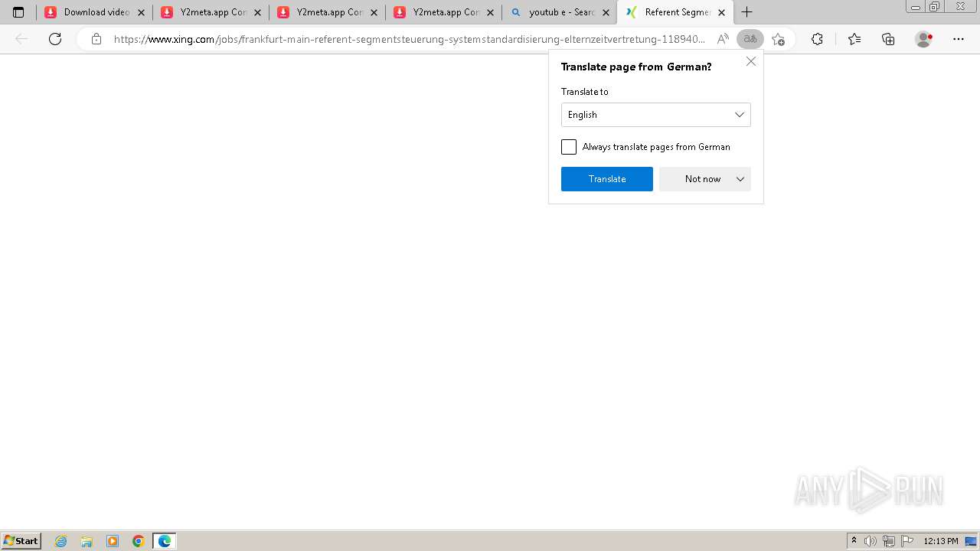Open the volume tray icon
This screenshot has width=980, height=551.
point(871,541)
